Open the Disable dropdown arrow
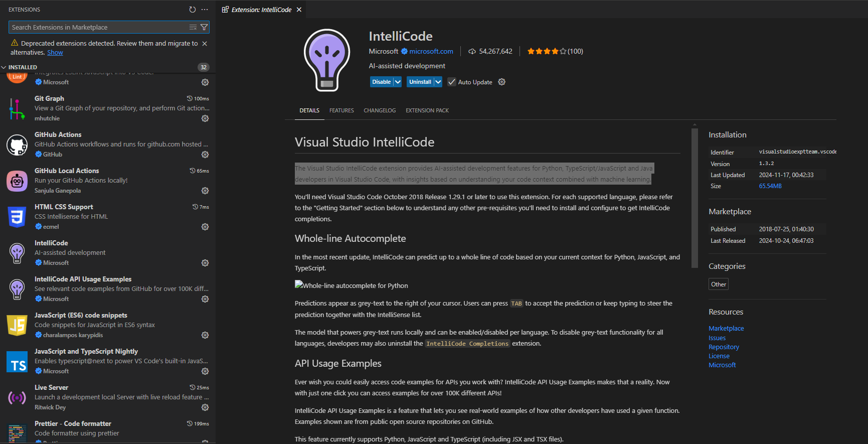 coord(398,82)
